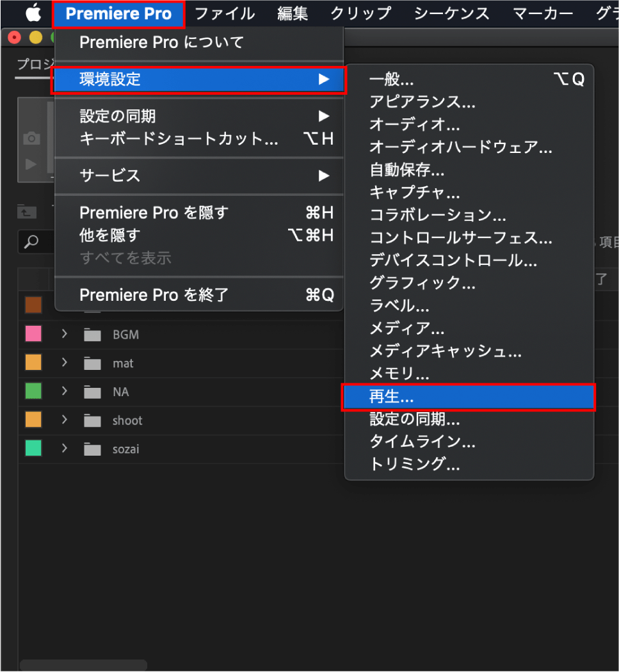Click the green label swatch for NA
This screenshot has height=672, width=619.
pyautogui.click(x=33, y=391)
